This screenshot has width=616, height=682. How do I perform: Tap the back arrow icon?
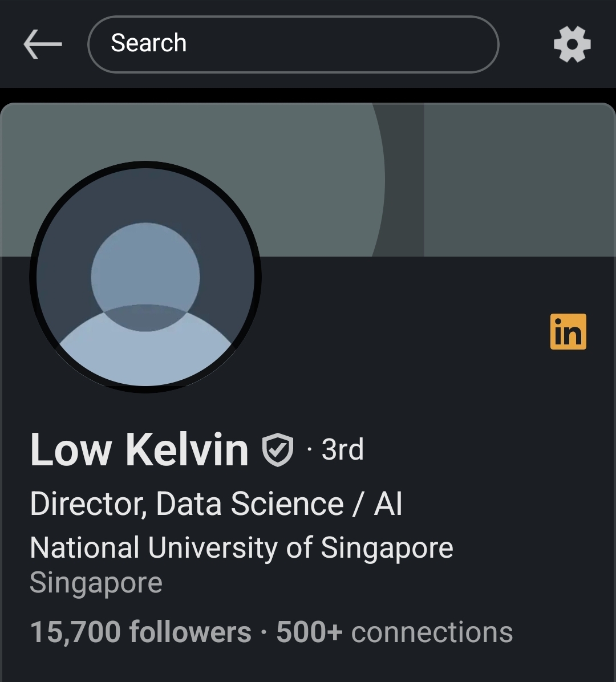(43, 44)
